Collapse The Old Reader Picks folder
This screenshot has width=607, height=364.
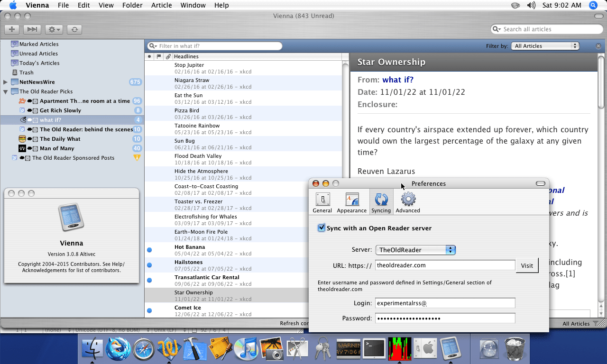(x=5, y=91)
